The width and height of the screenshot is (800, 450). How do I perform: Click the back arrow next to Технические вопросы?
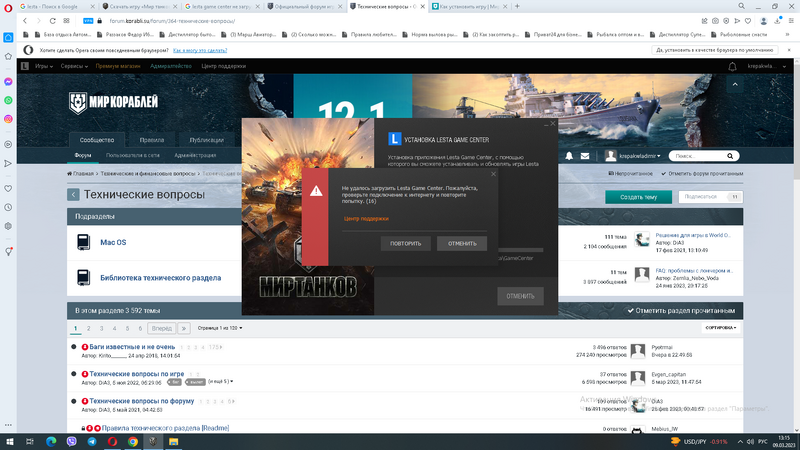(x=73, y=194)
